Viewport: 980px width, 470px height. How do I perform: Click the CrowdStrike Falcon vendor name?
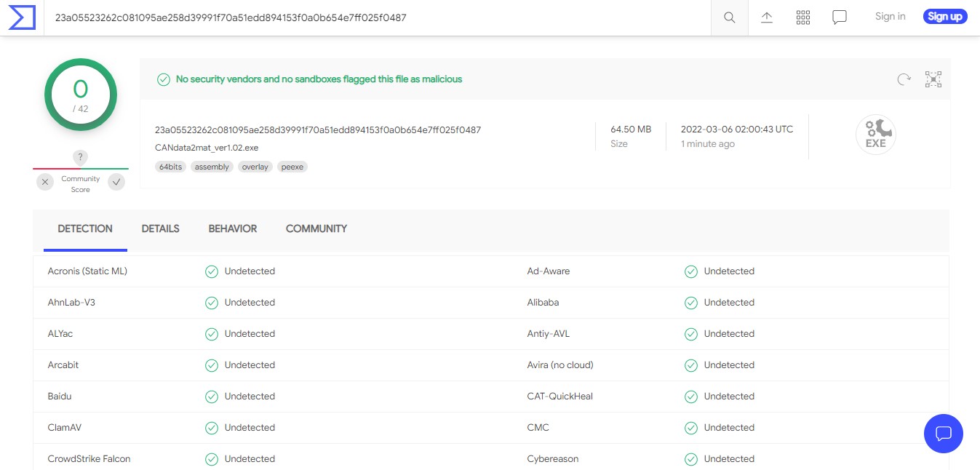click(x=89, y=459)
